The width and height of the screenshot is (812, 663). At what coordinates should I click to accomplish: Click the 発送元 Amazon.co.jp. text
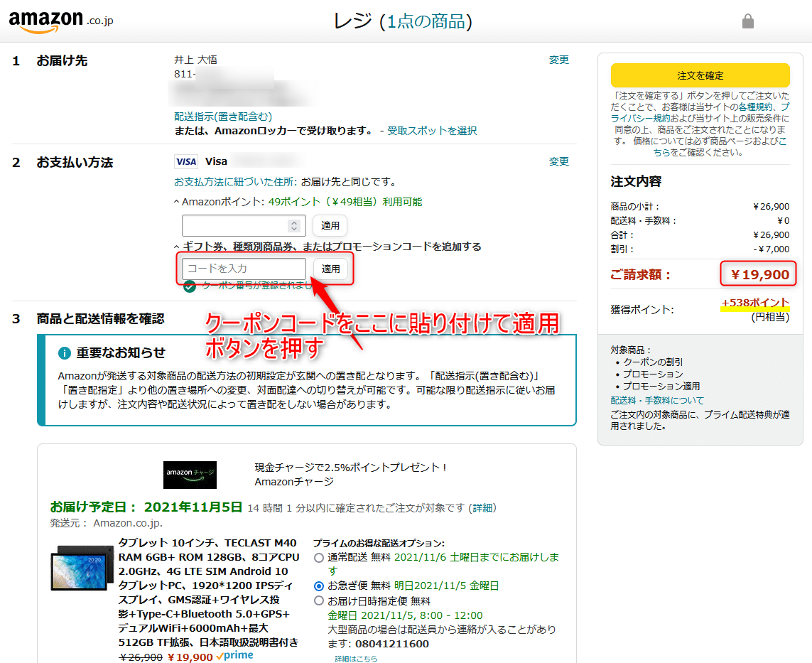(x=106, y=523)
